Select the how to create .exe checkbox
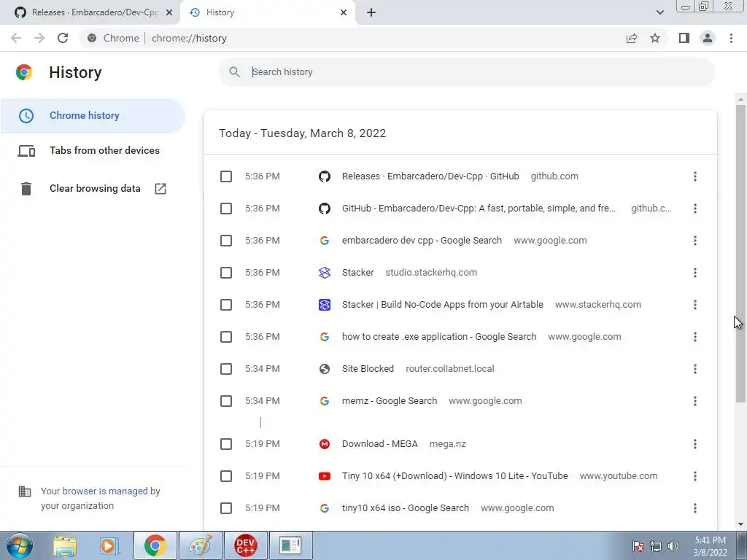The width and height of the screenshot is (747, 560). pos(226,337)
